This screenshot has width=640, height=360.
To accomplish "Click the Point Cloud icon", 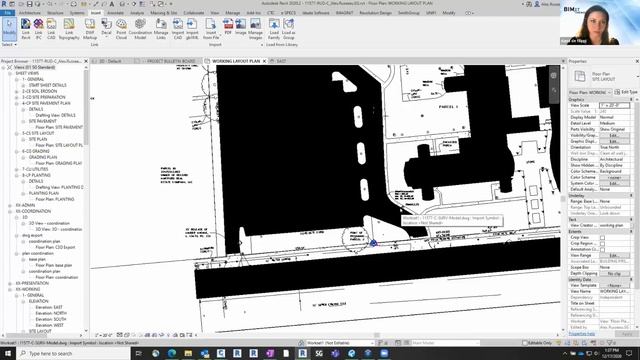I will click(121, 29).
